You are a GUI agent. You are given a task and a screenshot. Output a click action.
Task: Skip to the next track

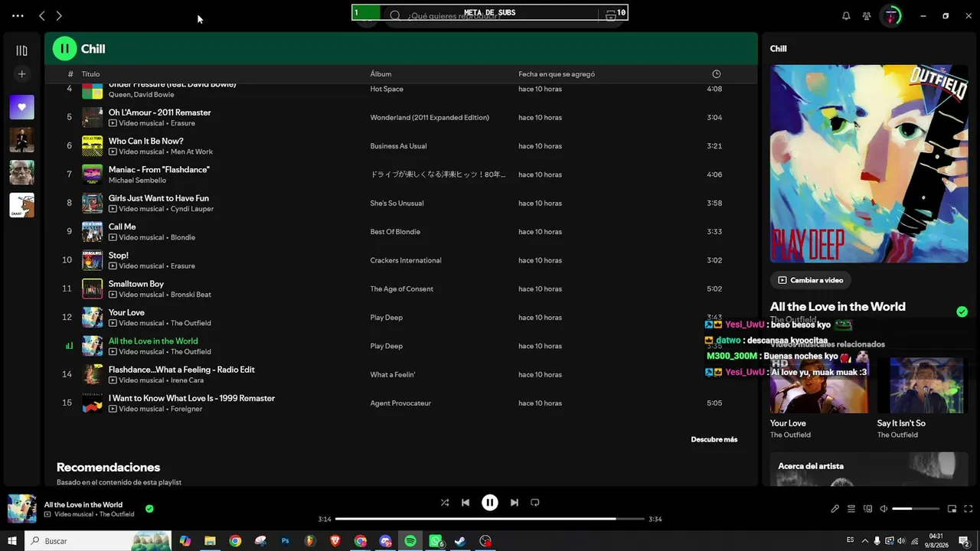[x=514, y=503]
